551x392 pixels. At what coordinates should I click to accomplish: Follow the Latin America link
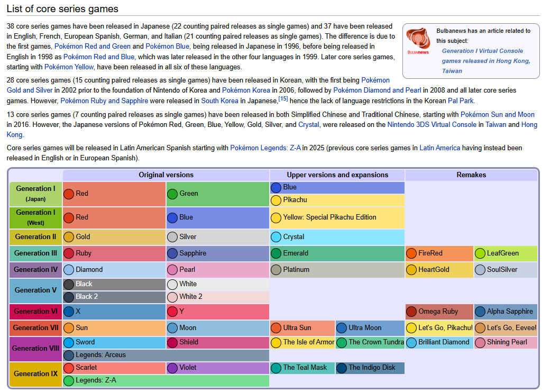coord(439,148)
